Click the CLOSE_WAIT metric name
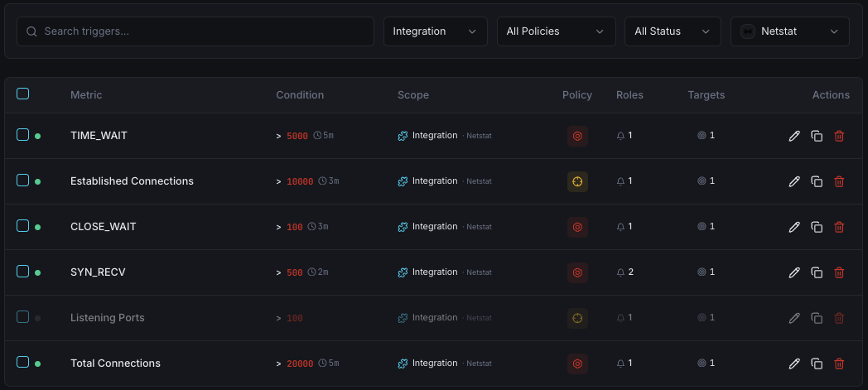 (x=104, y=227)
